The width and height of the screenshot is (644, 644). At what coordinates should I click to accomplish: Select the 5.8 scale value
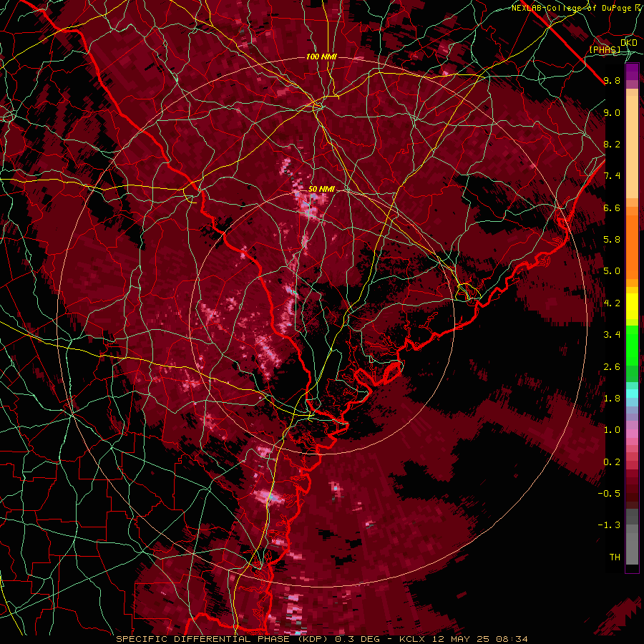click(x=612, y=240)
